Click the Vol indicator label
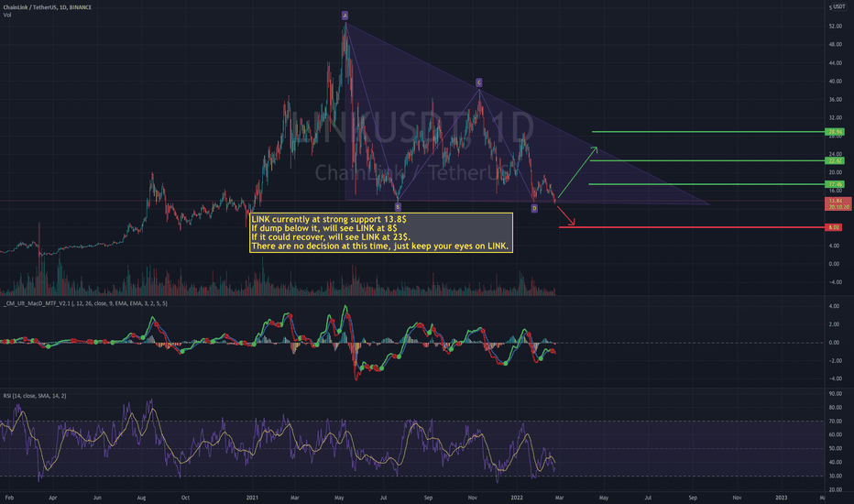 coord(7,15)
